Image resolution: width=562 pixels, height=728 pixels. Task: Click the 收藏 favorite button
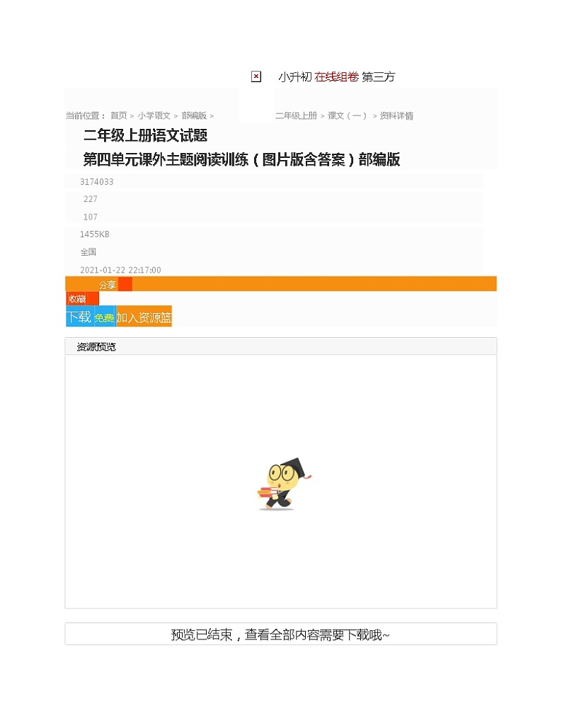pos(77,299)
